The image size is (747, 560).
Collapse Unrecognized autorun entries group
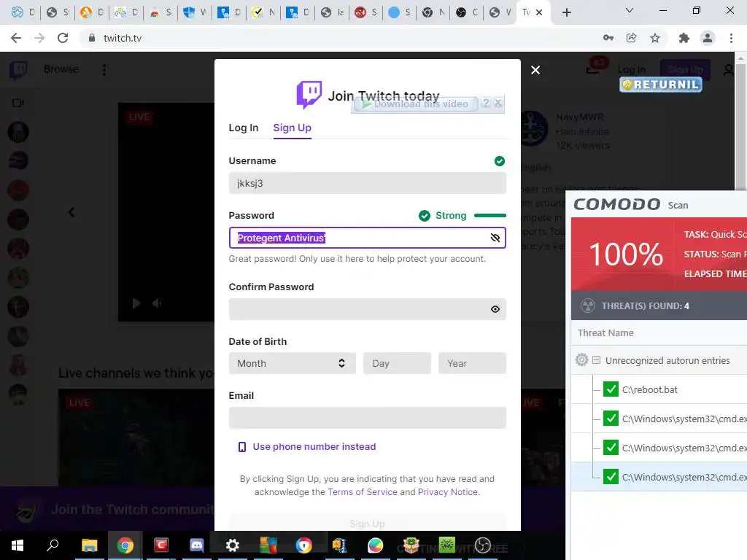click(x=597, y=360)
